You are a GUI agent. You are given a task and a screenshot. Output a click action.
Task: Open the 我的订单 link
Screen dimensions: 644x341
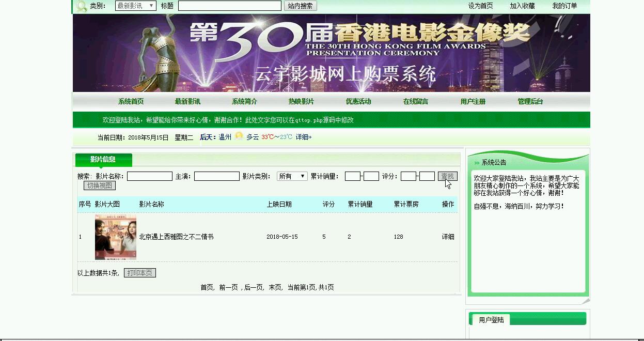564,6
